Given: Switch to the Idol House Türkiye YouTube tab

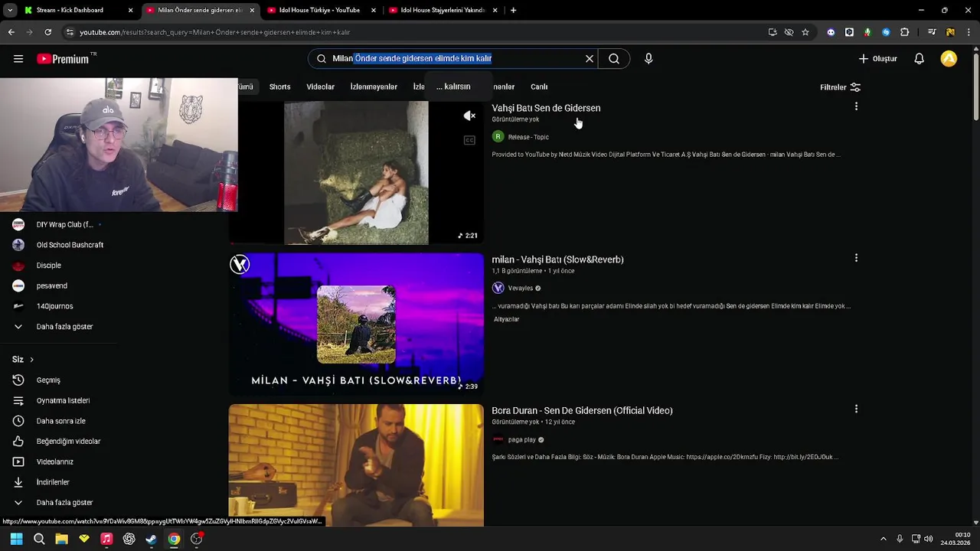Looking at the screenshot, I should tap(322, 10).
